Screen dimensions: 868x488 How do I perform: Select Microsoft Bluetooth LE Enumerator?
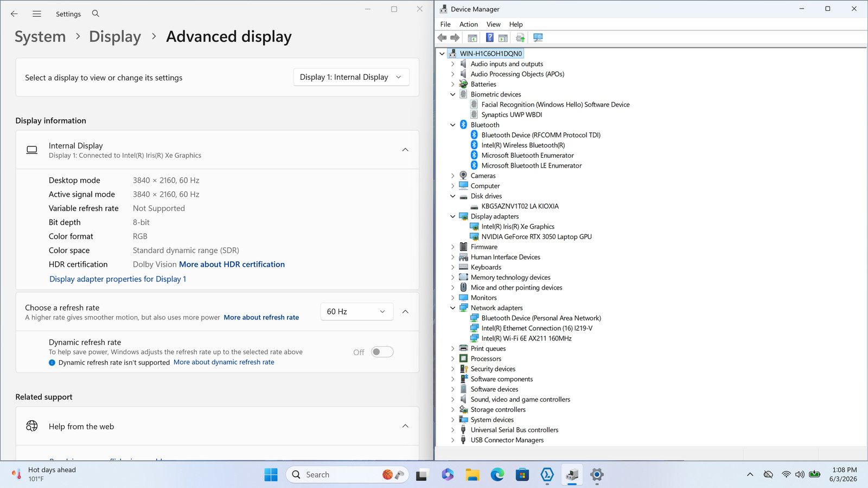click(532, 166)
